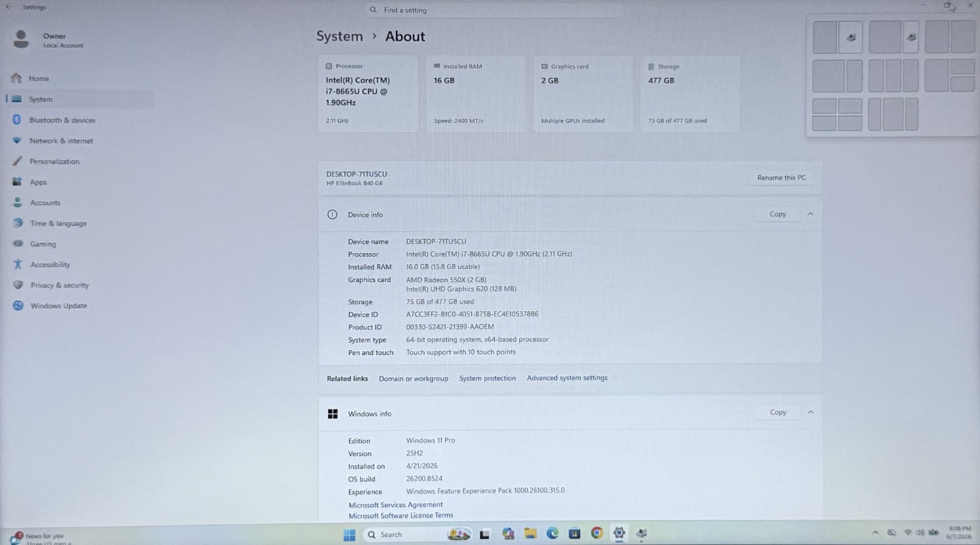Open Gaming settings
Viewport: 980px width, 545px height.
[43, 244]
